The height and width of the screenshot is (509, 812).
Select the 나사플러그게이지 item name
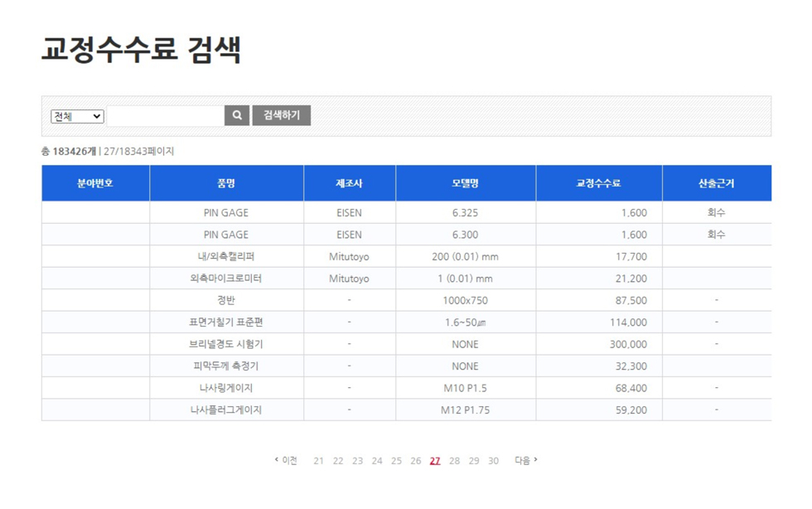coord(225,410)
